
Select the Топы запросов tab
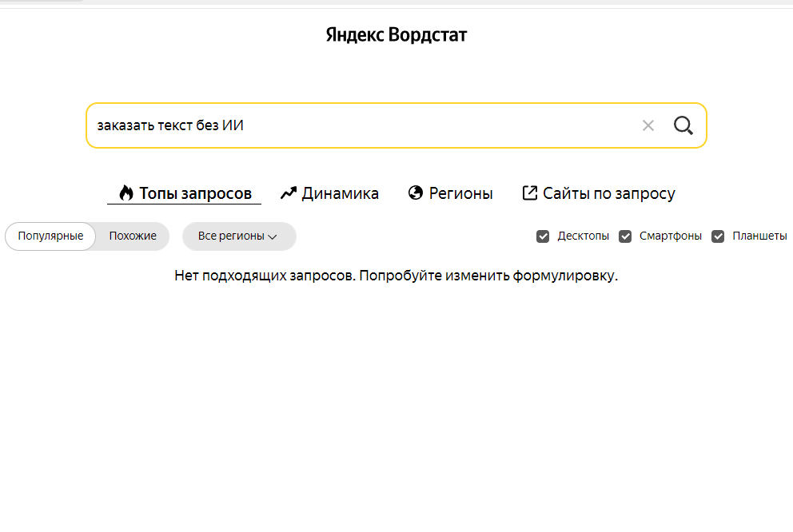pyautogui.click(x=195, y=193)
